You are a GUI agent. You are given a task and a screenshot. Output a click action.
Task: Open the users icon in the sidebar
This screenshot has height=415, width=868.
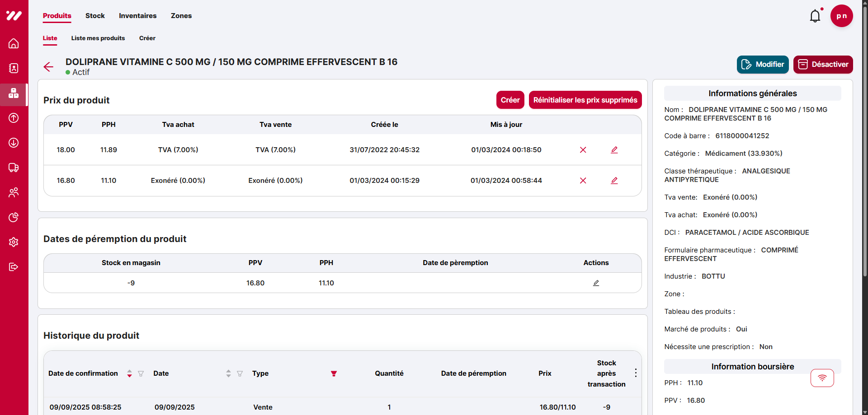14,192
